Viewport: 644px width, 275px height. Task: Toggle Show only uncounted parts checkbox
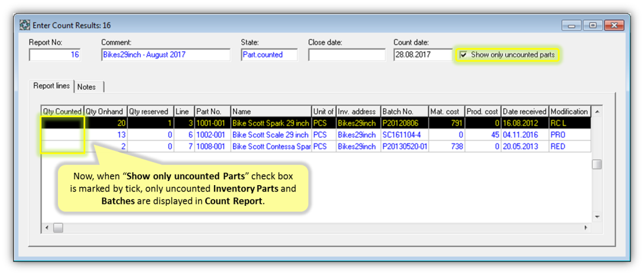coord(464,54)
